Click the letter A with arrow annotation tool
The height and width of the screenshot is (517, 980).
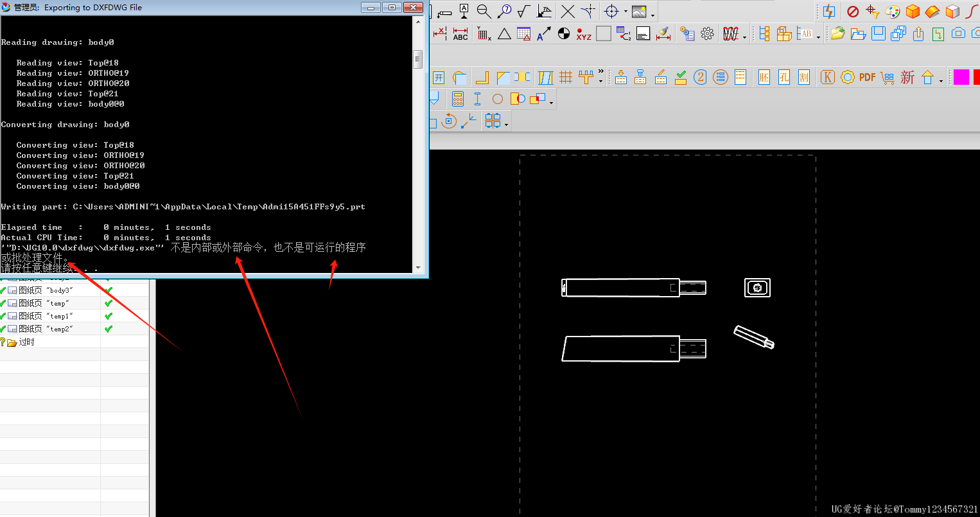click(543, 34)
